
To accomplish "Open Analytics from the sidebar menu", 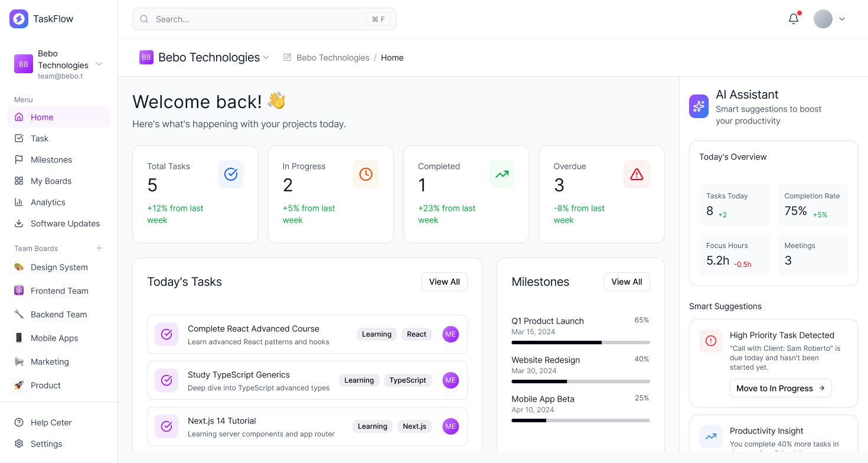I will (48, 202).
